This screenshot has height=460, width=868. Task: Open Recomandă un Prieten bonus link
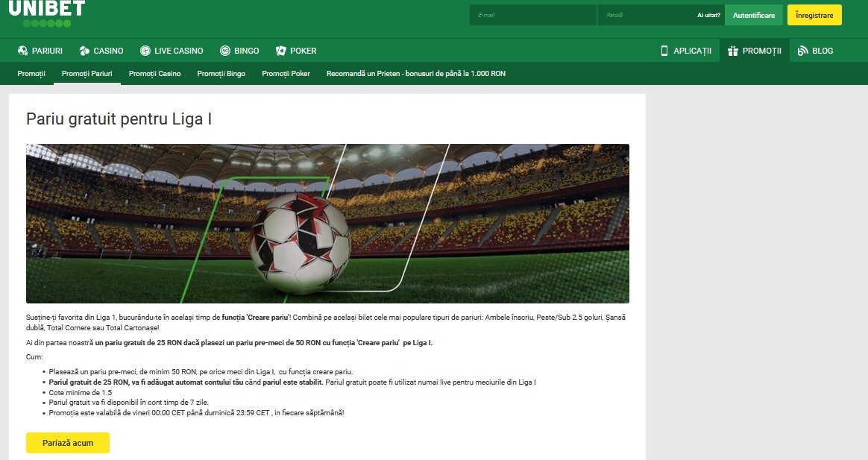416,74
